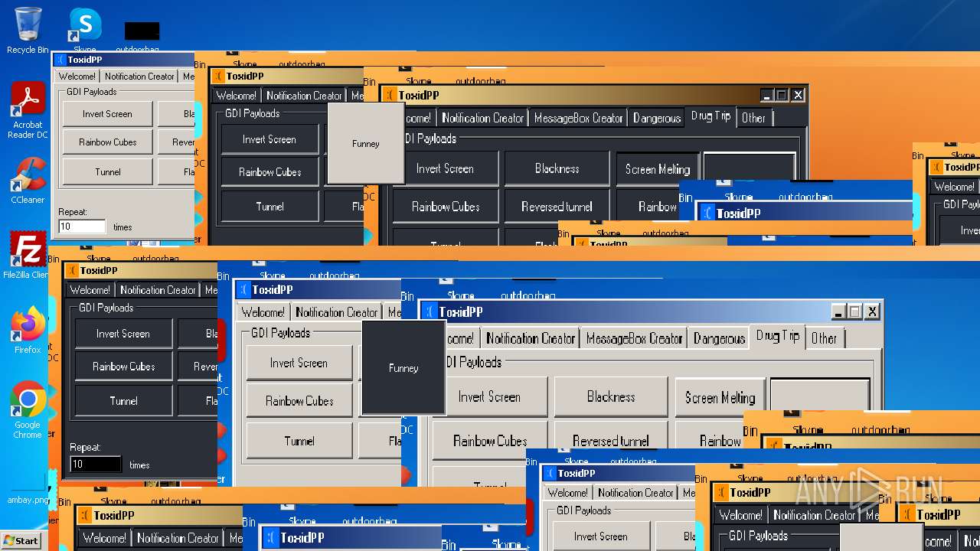The image size is (980, 551).
Task: Click Tunnel in dark ToxidPP window with Repeat field
Action: pos(123,400)
